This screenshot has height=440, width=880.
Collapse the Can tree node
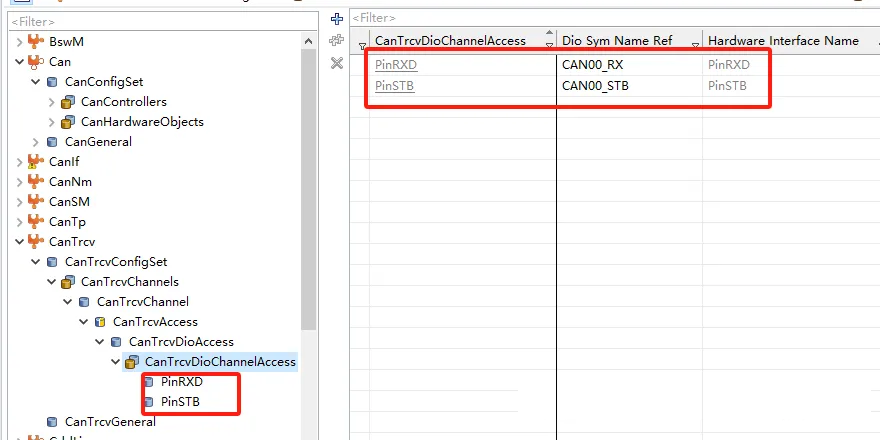[20, 62]
